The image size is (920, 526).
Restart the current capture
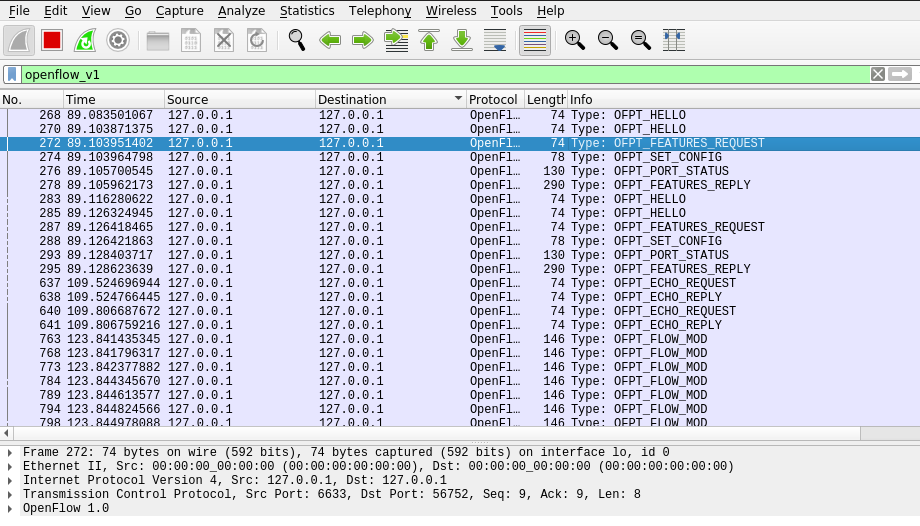click(85, 40)
